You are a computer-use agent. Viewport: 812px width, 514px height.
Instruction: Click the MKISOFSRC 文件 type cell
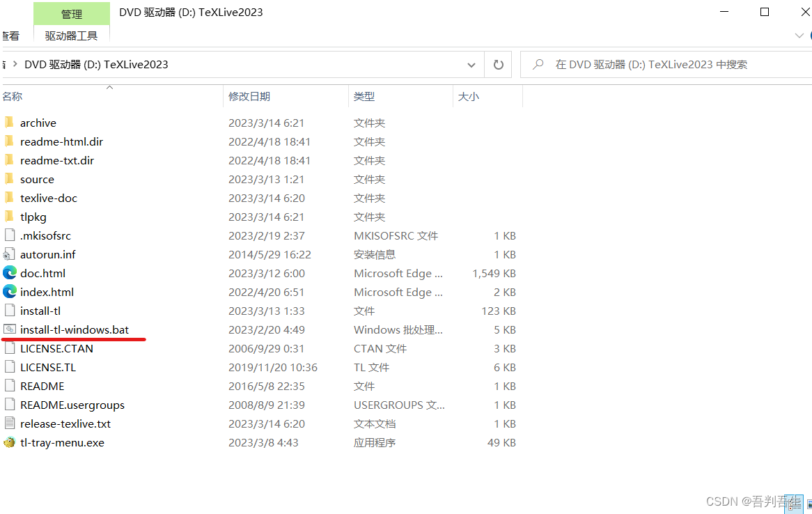[x=396, y=235]
